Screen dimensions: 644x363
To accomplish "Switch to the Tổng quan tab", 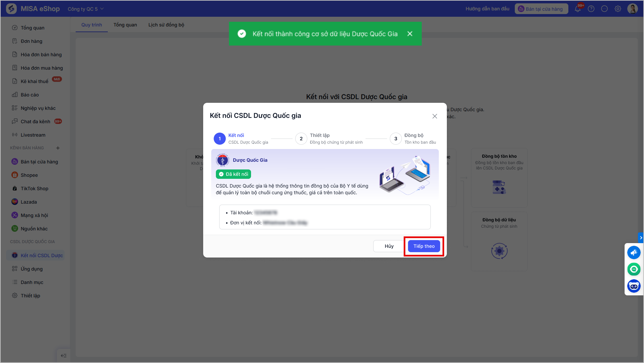I will [x=125, y=25].
